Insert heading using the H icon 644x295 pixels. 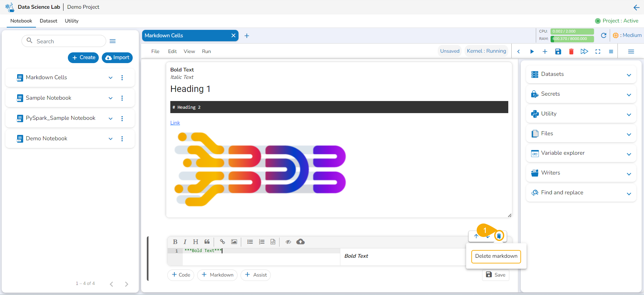click(196, 242)
